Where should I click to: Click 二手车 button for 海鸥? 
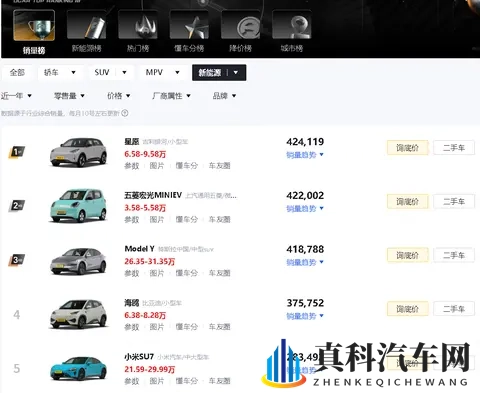coord(454,309)
